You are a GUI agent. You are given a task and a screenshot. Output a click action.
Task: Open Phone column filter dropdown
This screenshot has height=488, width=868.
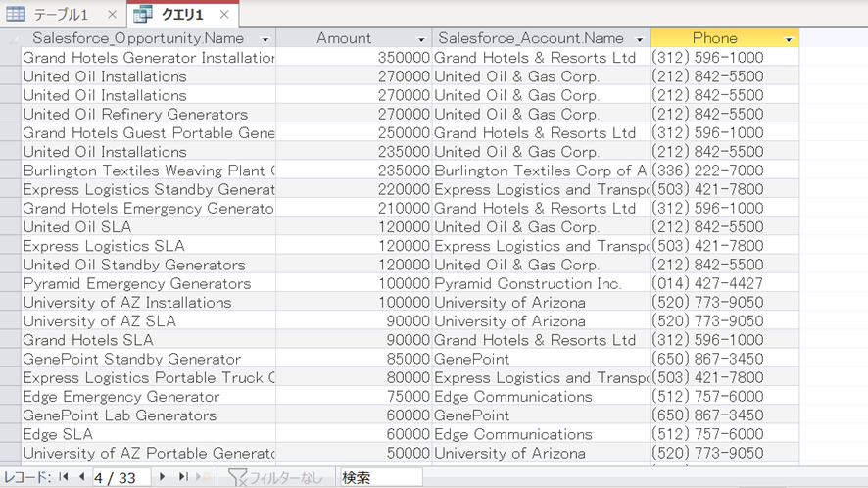[789, 39]
